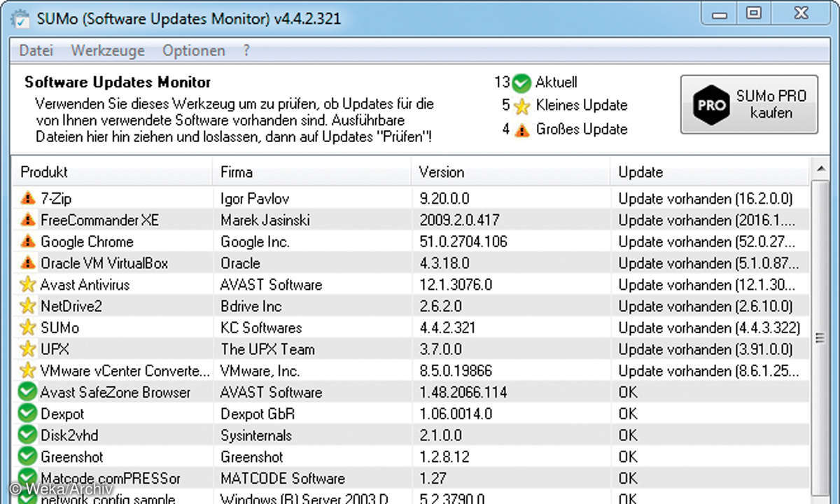Click the MATCODE Software cell
This screenshot has width=840, height=504.
point(283,479)
